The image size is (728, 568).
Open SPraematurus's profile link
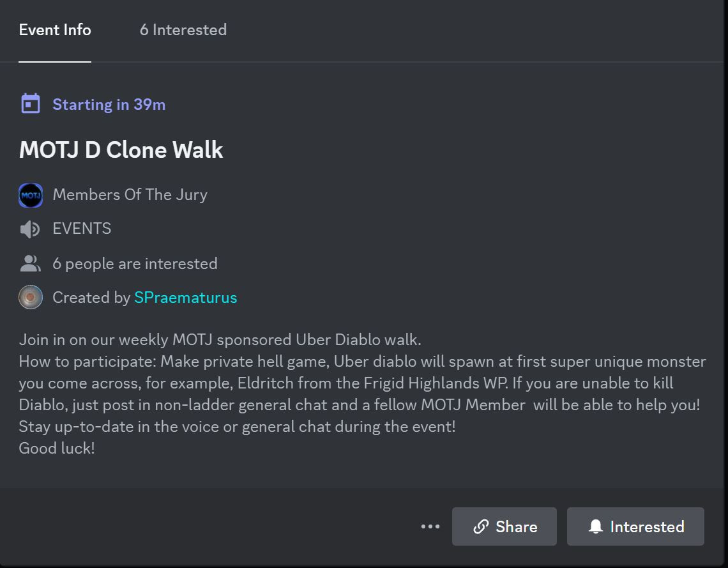click(x=185, y=297)
